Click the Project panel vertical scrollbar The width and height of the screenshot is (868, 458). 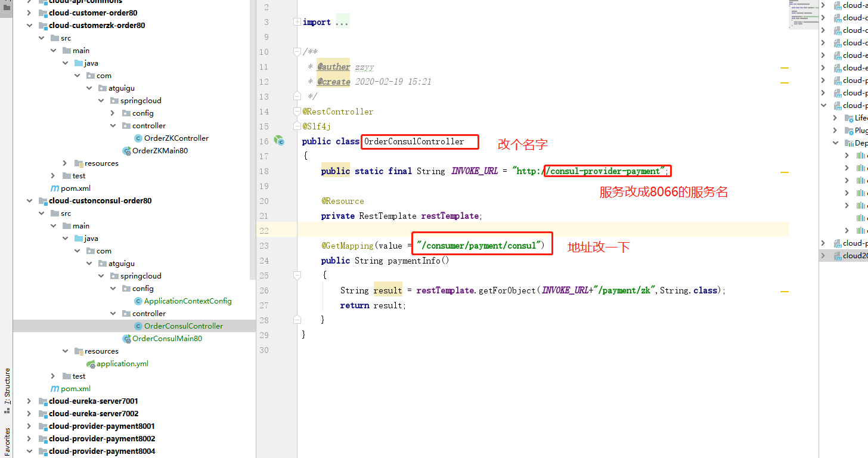coord(253,140)
